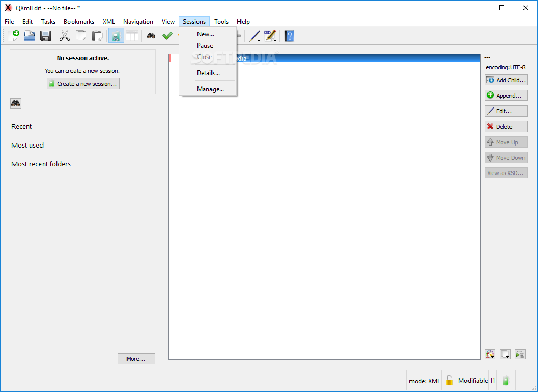The image size is (538, 392).
Task: Paste using the clipboard icon
Action: tap(97, 36)
